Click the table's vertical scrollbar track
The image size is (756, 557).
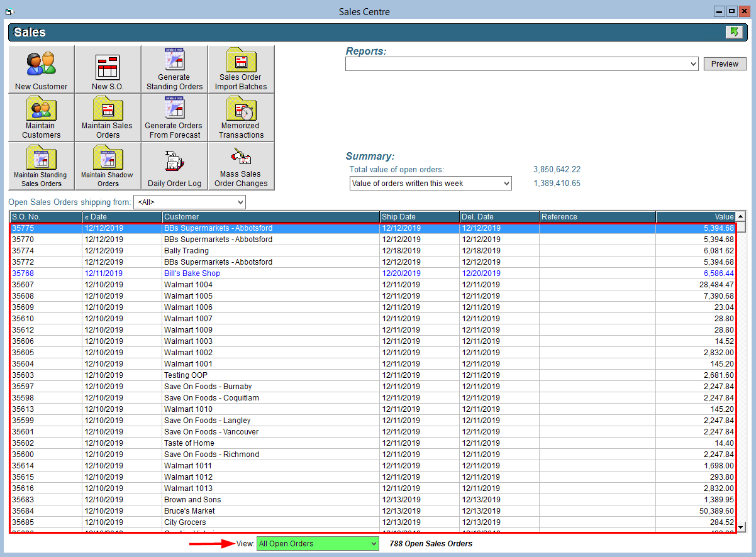coord(741,377)
